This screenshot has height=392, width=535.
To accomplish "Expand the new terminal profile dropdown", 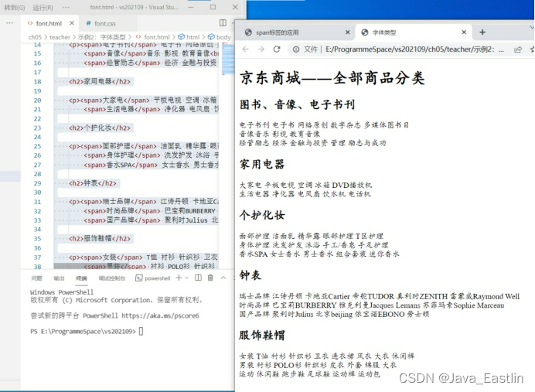I will [x=187, y=278].
